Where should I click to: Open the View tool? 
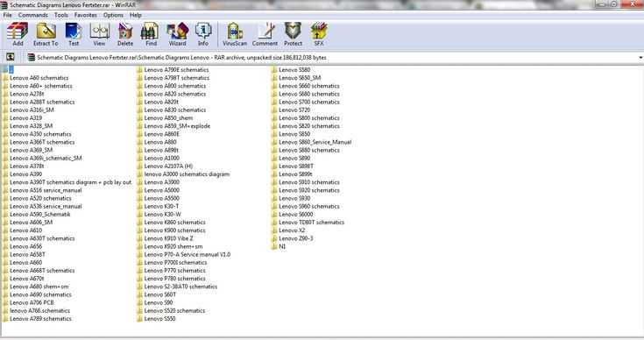(x=99, y=34)
